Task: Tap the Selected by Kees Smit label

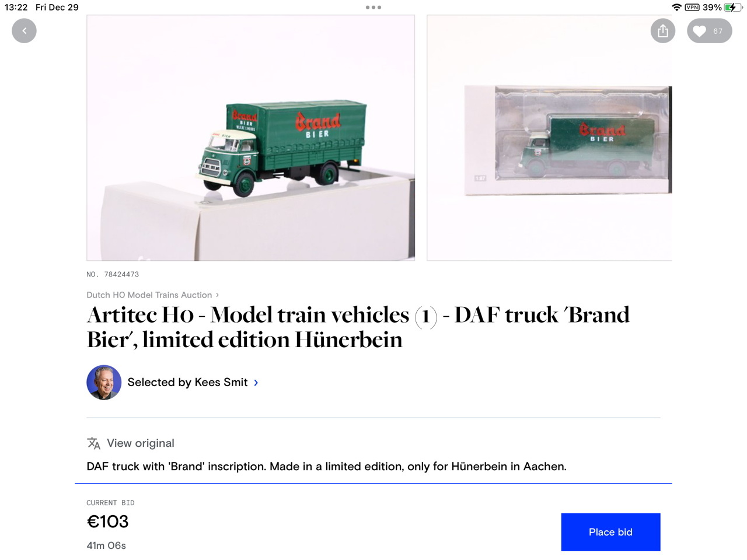Action: point(187,383)
